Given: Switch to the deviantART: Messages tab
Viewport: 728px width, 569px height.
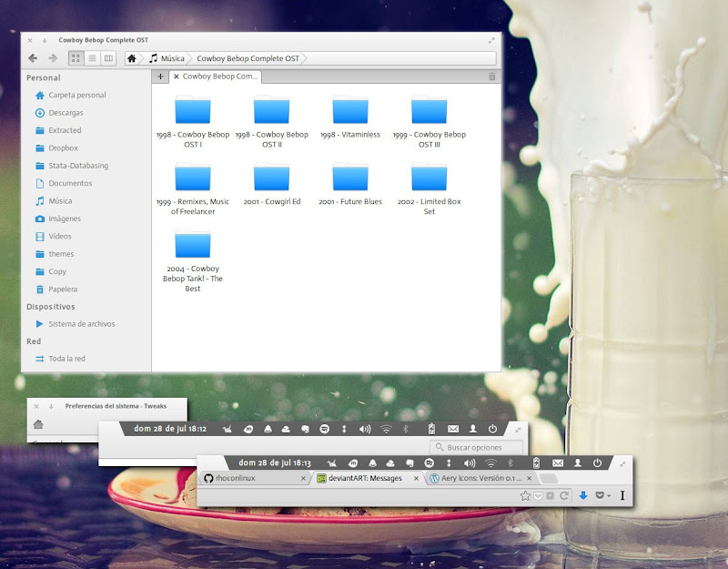Looking at the screenshot, I should (364, 478).
